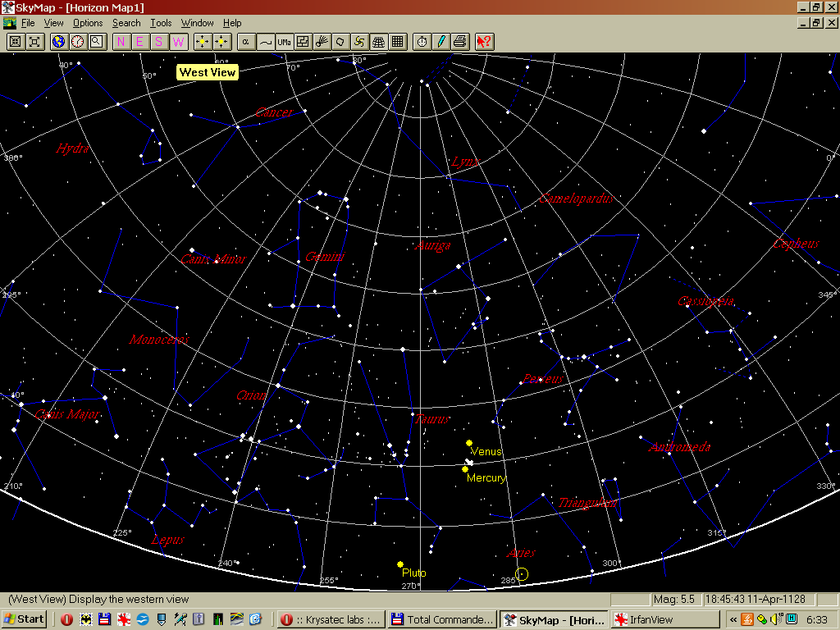
Task: Open the Options menu
Action: tap(88, 23)
